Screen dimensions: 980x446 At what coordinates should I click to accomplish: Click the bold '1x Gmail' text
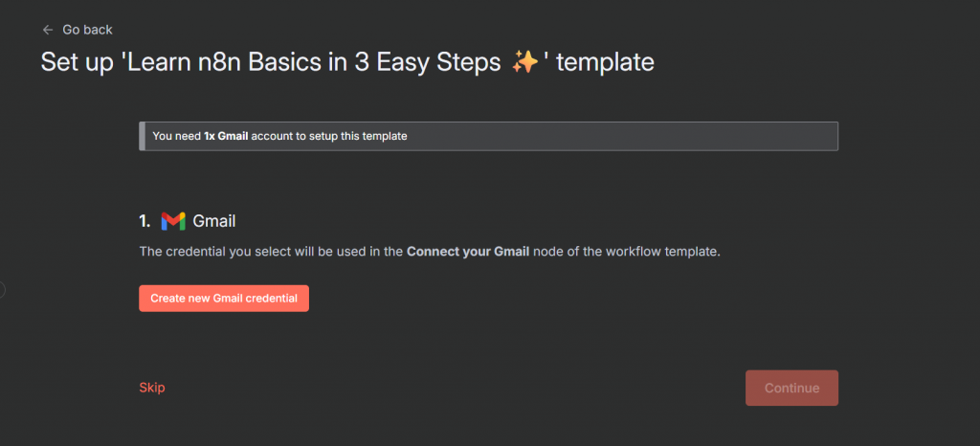(226, 136)
